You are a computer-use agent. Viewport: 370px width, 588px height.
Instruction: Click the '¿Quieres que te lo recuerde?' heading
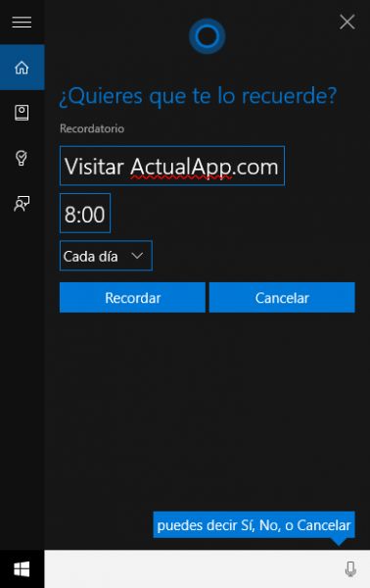[x=198, y=96]
